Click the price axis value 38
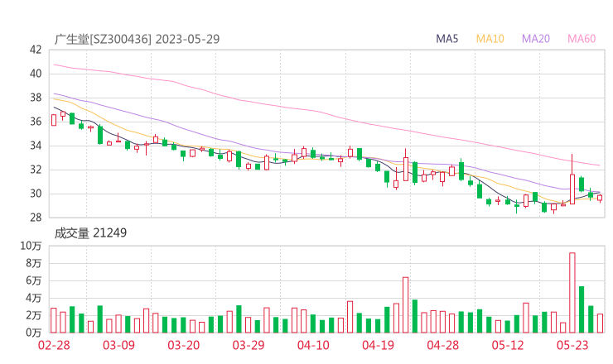This screenshot has width=613, height=364. pos(36,98)
